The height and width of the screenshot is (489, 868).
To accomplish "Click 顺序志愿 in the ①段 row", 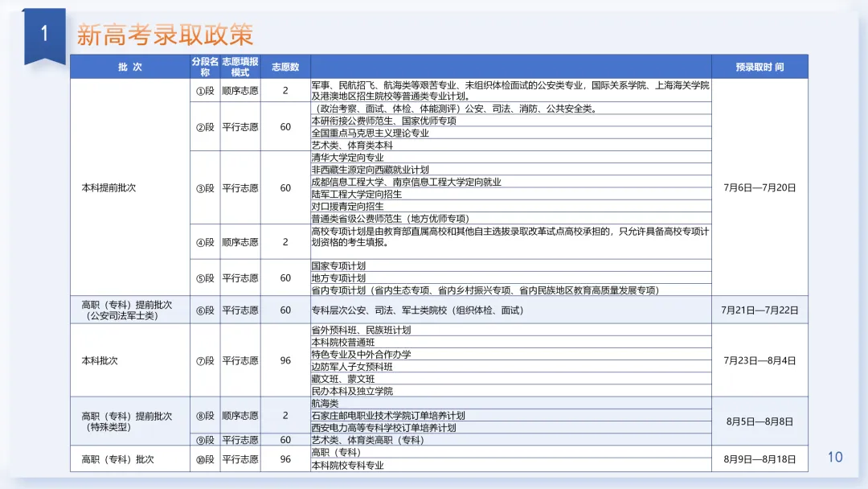I will click(x=240, y=90).
